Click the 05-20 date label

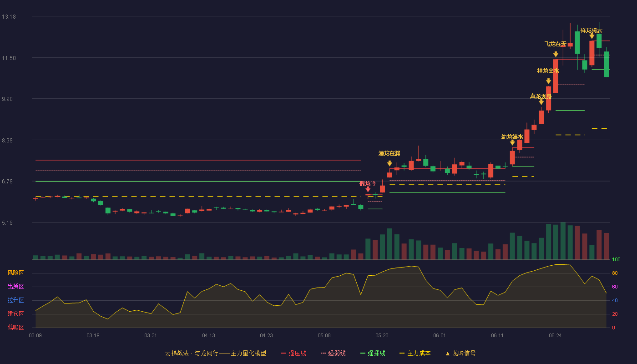[382, 335]
